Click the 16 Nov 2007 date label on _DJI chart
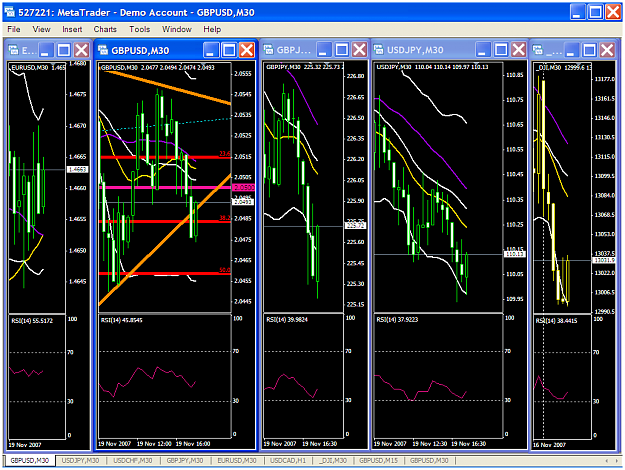625x470 pixels. click(549, 444)
